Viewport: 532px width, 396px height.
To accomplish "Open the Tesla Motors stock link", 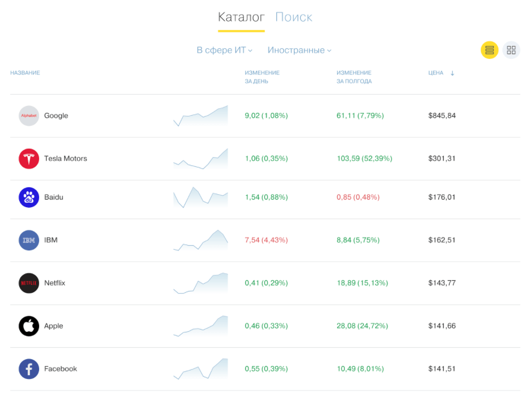I will coord(65,158).
